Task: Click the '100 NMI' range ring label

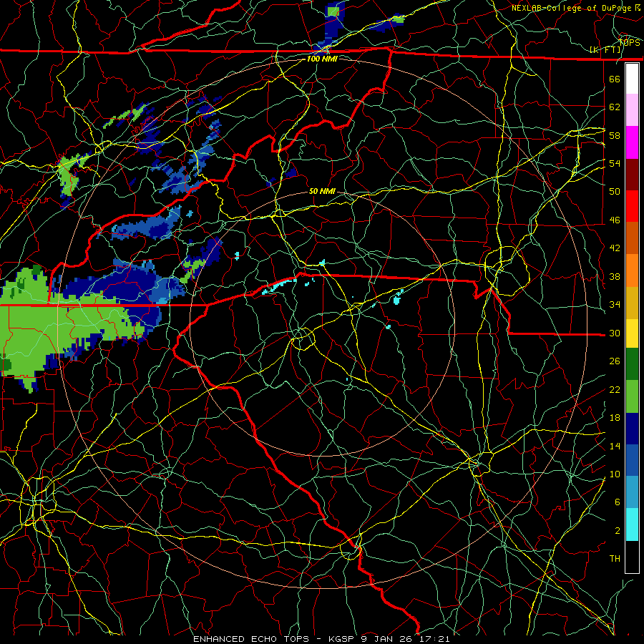Action: click(x=322, y=59)
